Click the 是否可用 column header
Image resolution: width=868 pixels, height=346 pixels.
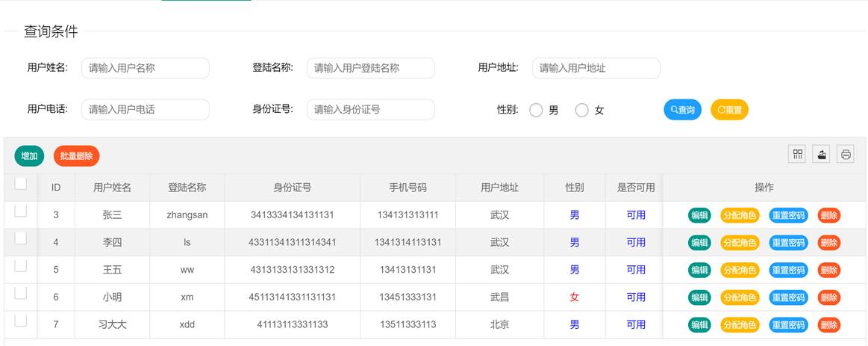click(x=636, y=188)
